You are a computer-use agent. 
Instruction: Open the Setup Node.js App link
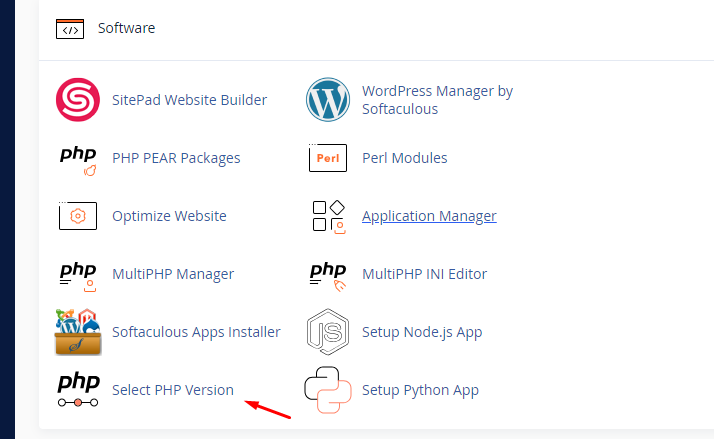[422, 332]
